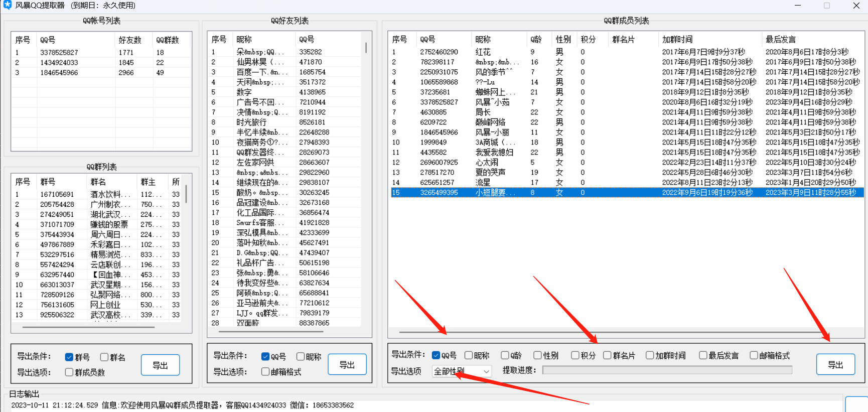Enable 昵称 checkbox in group member export
The image size is (868, 412).
coord(469,355)
